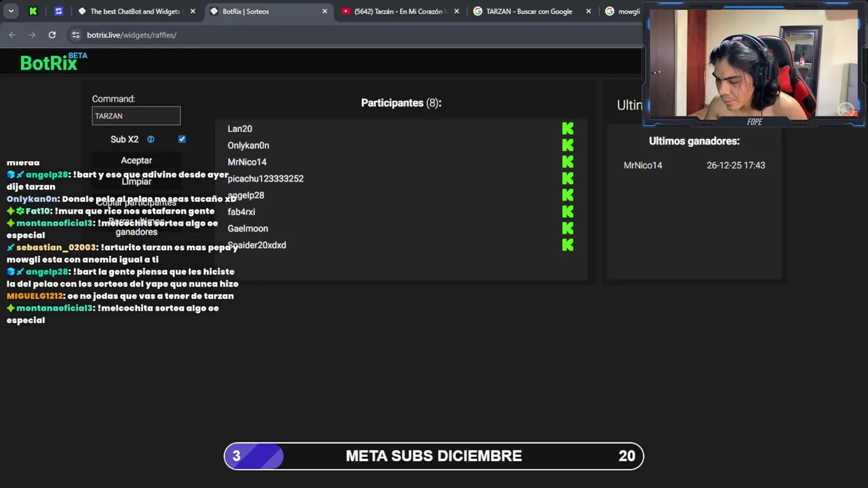Screen dimensions: 868x488
Task: Select participant MrNico14 in participants list
Action: pos(247,162)
